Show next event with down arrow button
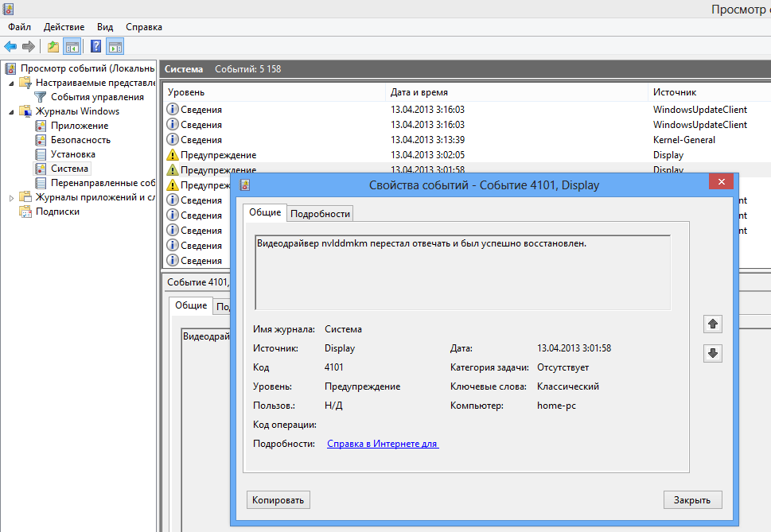Image resolution: width=771 pixels, height=532 pixels. tap(712, 353)
